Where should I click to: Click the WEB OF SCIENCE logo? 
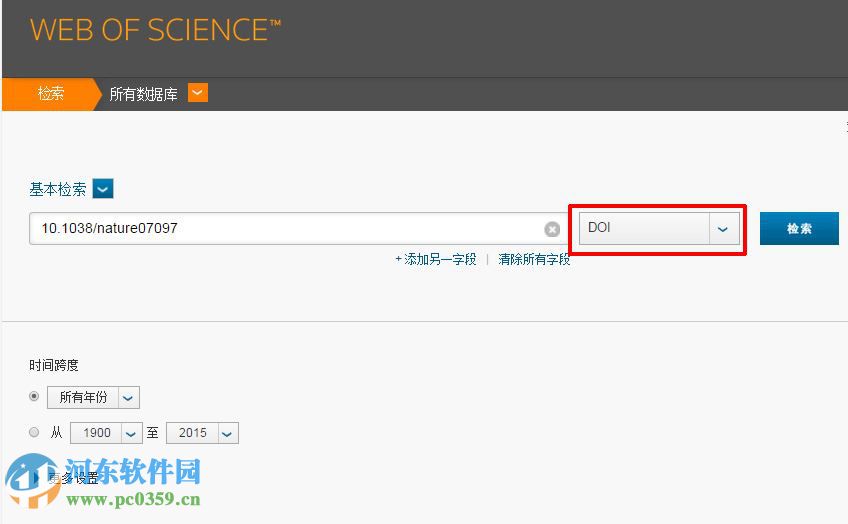pyautogui.click(x=155, y=30)
